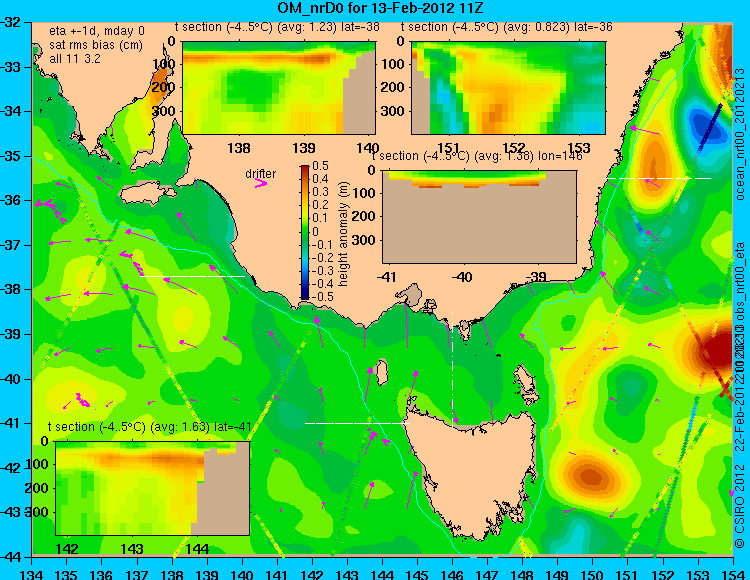Click King Island northwest of Tasmania
Image resolution: width=750 pixels, height=580 pixels.
[x=382, y=372]
